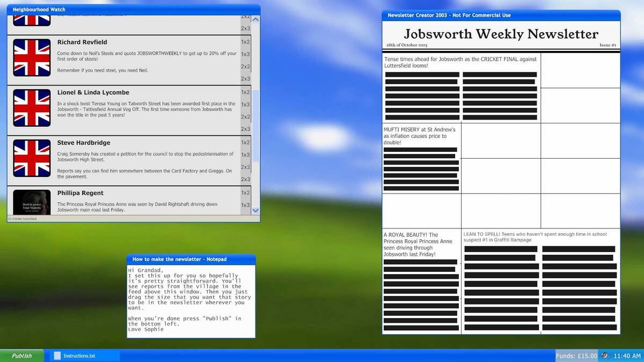Select 2x3 size for Richard Revfield story
Image resolution: width=644 pixels, height=362 pixels.
pos(245,79)
